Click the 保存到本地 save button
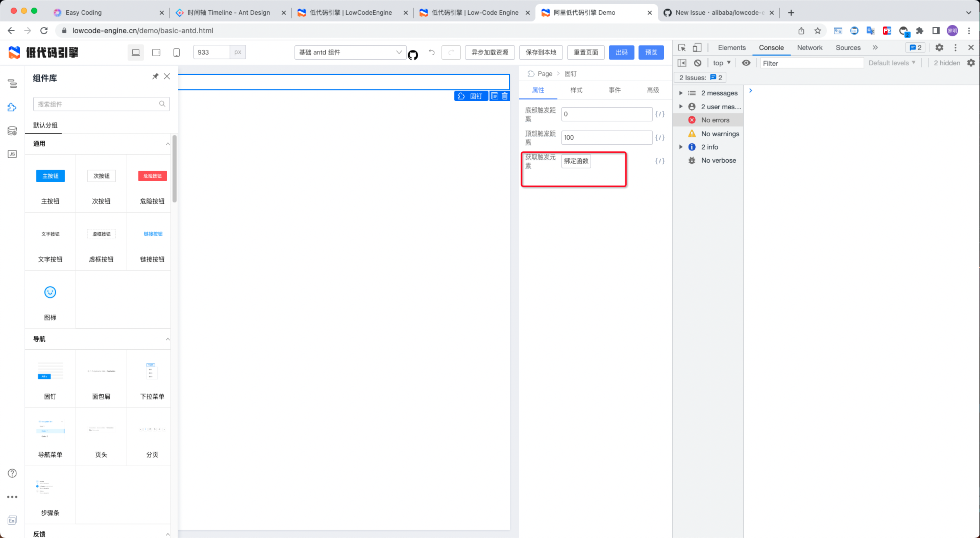Viewport: 980px width, 538px height. point(541,53)
